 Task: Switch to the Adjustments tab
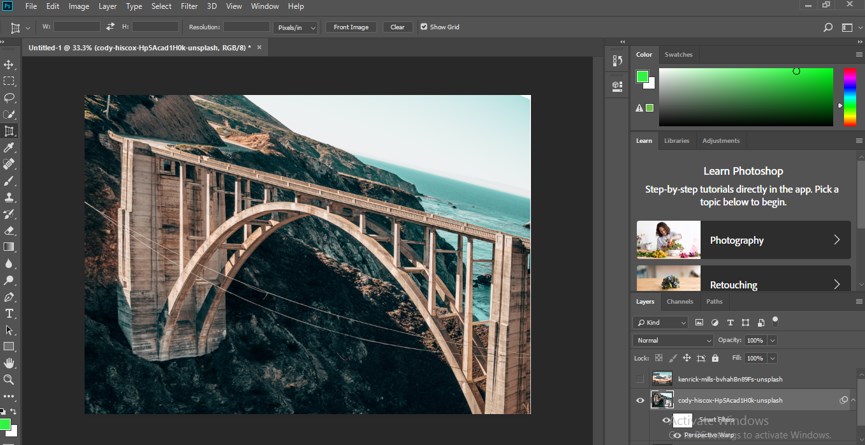pyautogui.click(x=720, y=141)
